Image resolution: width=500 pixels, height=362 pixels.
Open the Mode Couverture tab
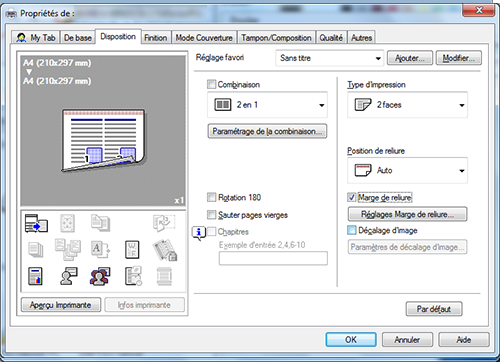pyautogui.click(x=204, y=38)
